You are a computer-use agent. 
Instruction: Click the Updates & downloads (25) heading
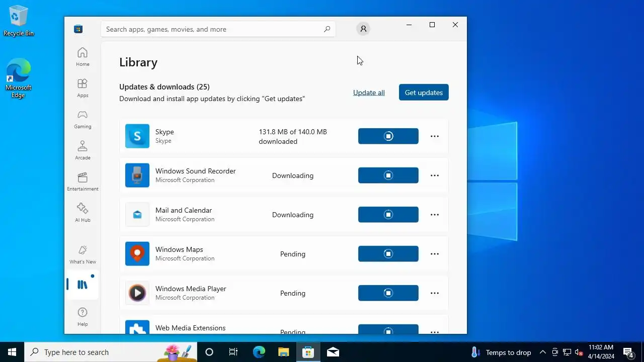(x=165, y=86)
